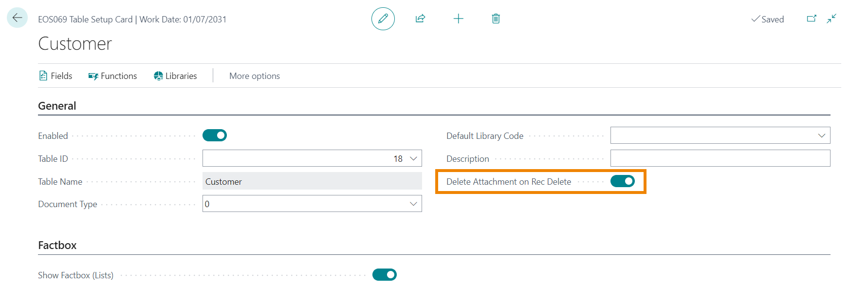
Task: Collapse the Factbox section heading
Action: pos(57,245)
